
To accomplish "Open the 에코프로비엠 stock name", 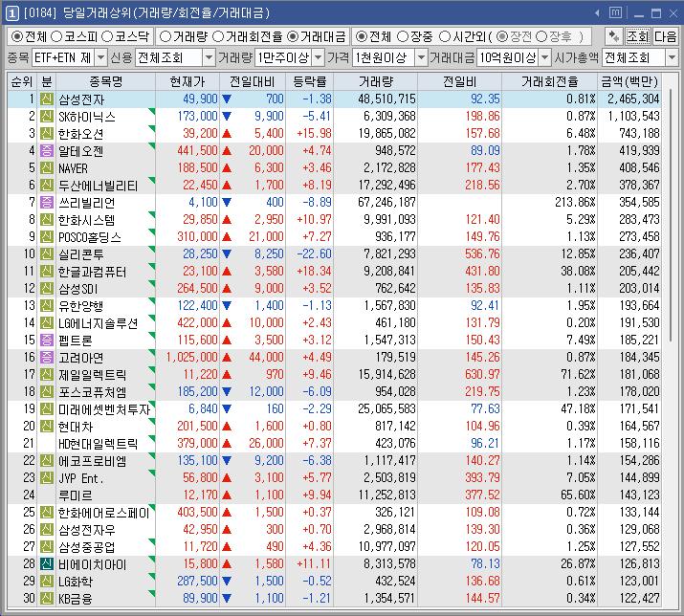I will pyautogui.click(x=93, y=461).
